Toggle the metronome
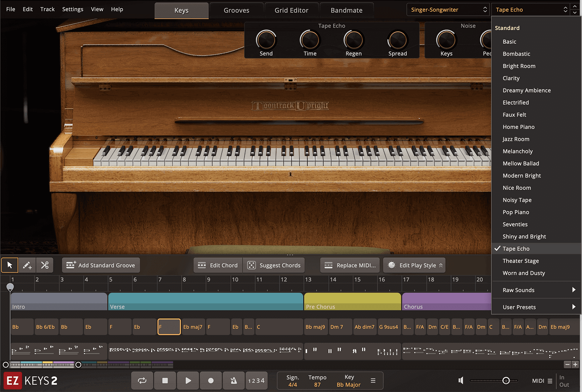The width and height of the screenshot is (582, 392). (x=234, y=381)
